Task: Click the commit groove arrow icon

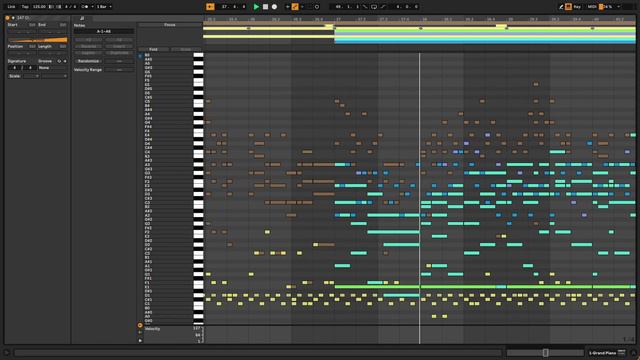Action: tap(65, 61)
